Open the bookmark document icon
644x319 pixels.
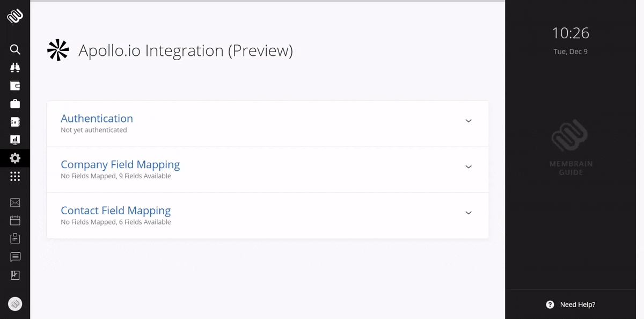coord(15,275)
